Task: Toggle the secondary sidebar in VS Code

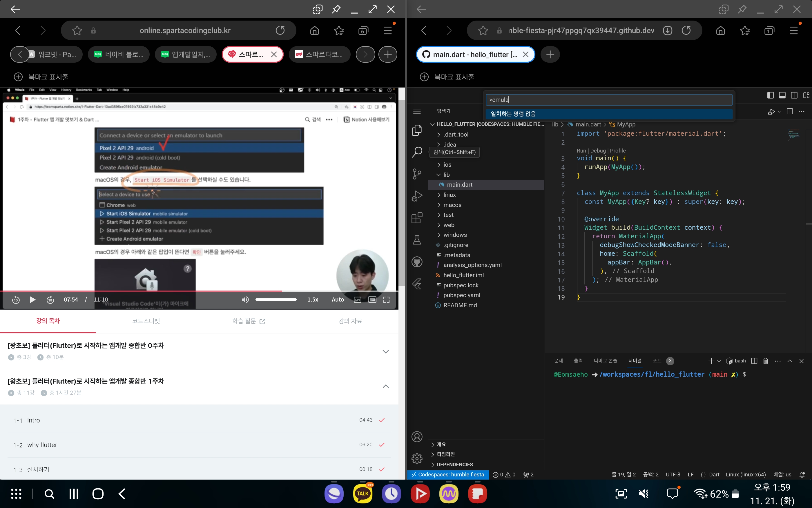Action: 794,95
